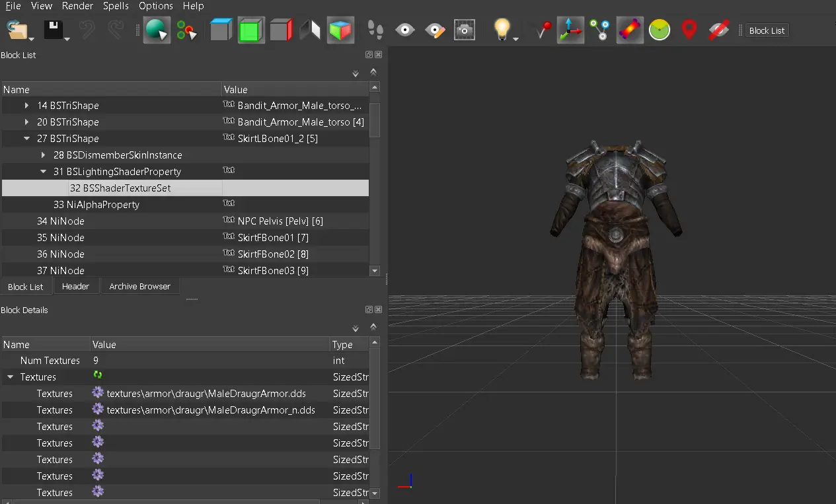Switch to the Header tab
This screenshot has width=836, height=504.
tap(75, 286)
